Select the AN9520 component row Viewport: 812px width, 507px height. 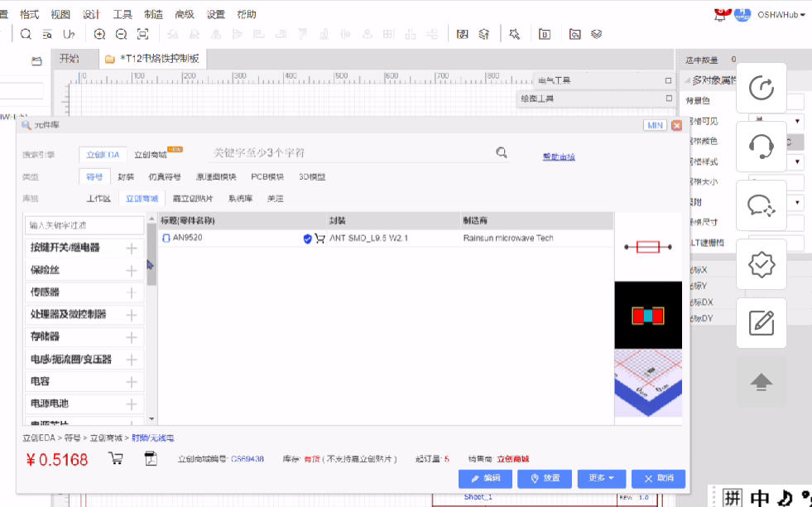click(x=385, y=238)
